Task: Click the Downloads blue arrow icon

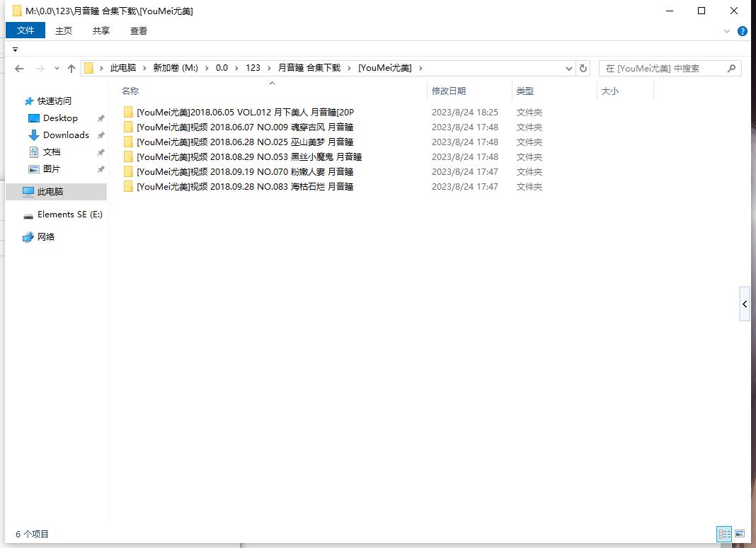Action: (34, 135)
